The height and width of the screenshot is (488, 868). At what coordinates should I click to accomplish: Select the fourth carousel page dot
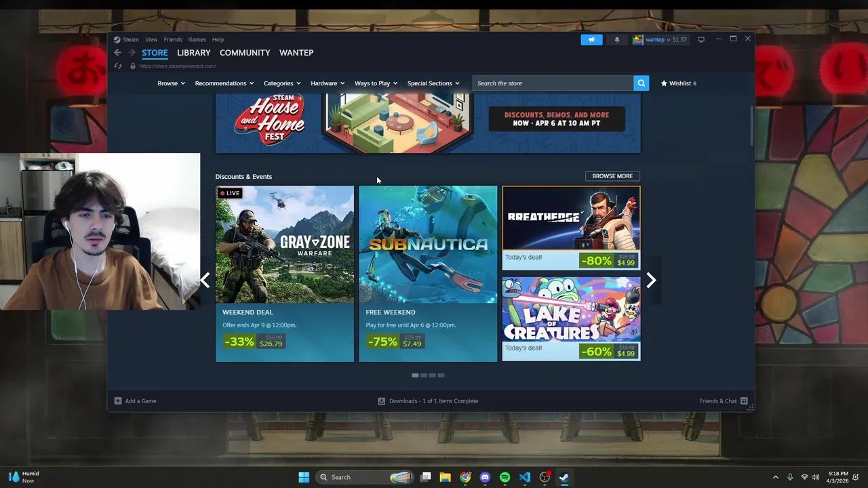point(441,375)
